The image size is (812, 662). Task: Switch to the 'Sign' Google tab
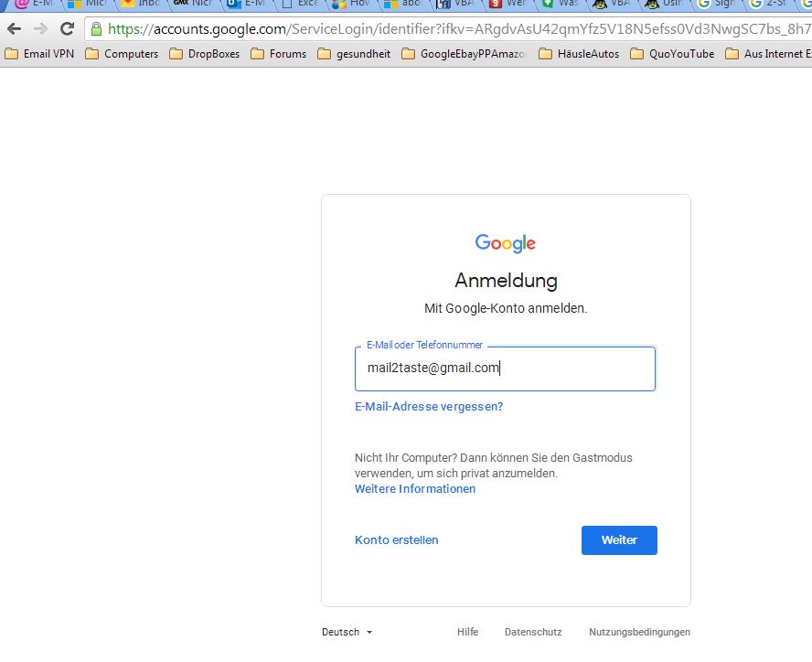pos(717,5)
